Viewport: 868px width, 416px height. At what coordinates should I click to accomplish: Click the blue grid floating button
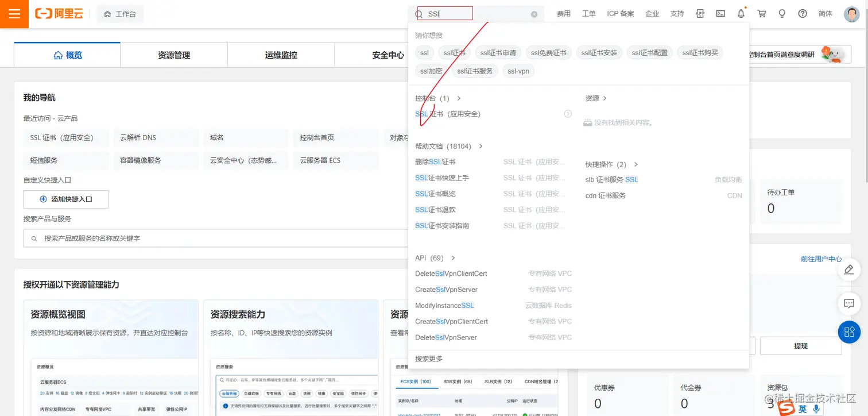pyautogui.click(x=849, y=332)
